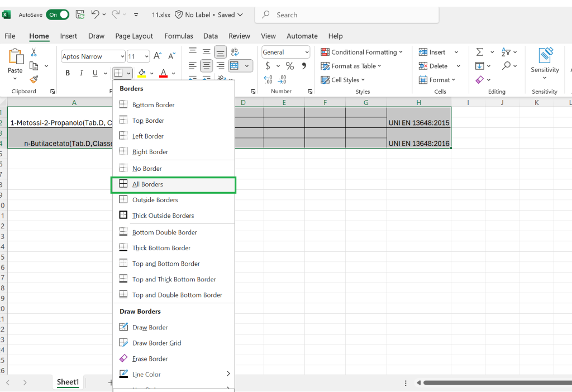Click the Format Painter brush icon
Screen dimensions: 572x392
click(x=34, y=79)
